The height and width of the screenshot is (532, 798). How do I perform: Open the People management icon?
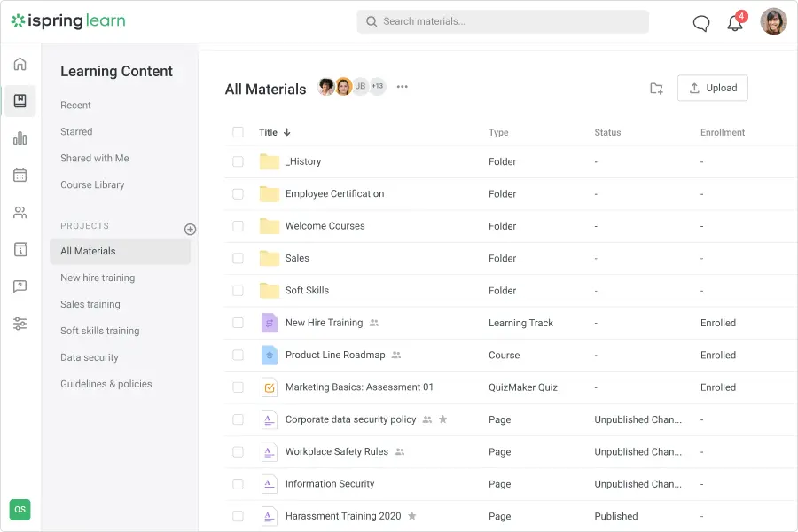click(x=20, y=212)
